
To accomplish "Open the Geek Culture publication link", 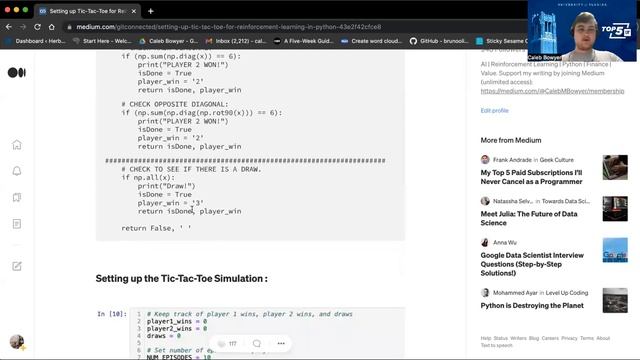I will (x=556, y=160).
